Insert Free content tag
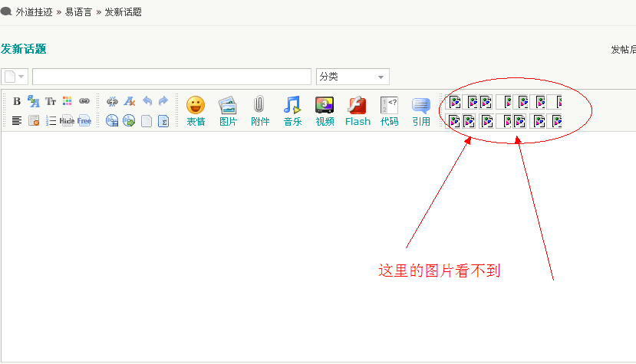The width and height of the screenshot is (636, 364). (84, 121)
